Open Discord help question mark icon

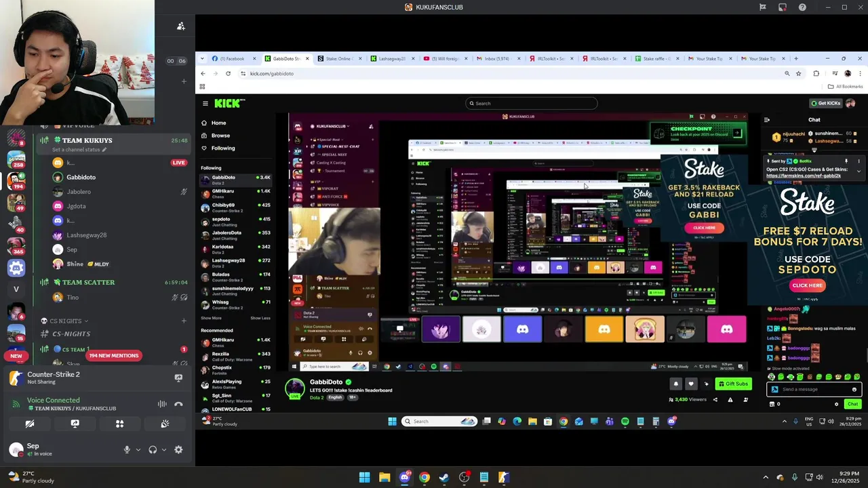coord(802,7)
